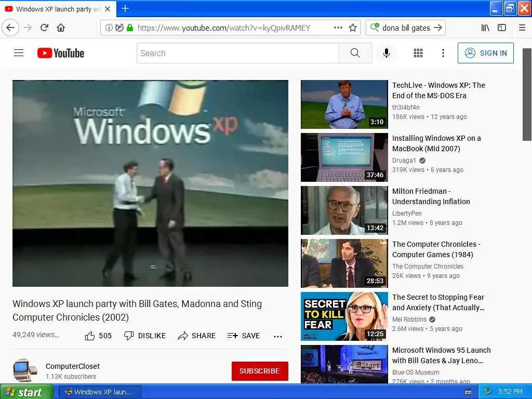532x399 pixels.
Task: Open the Firefox hamburger menu
Action: (x=522, y=28)
